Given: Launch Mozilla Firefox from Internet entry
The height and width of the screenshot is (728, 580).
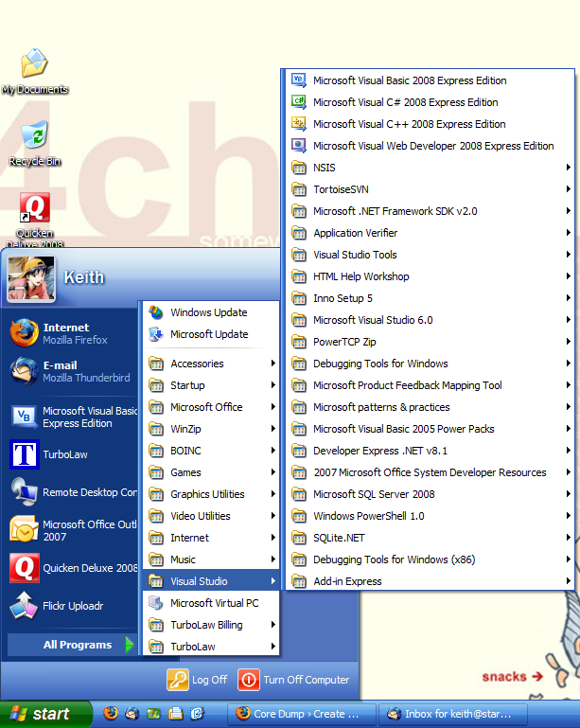Looking at the screenshot, I should click(x=70, y=333).
